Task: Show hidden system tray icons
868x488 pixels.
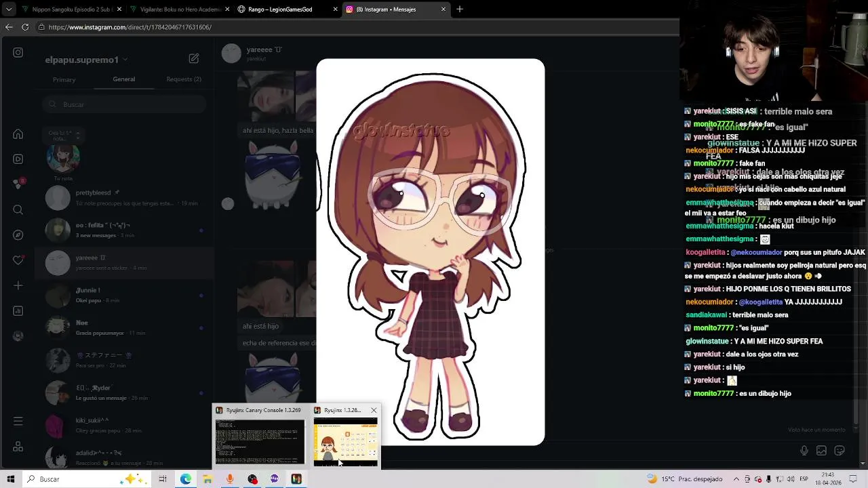Action: pyautogui.click(x=736, y=479)
